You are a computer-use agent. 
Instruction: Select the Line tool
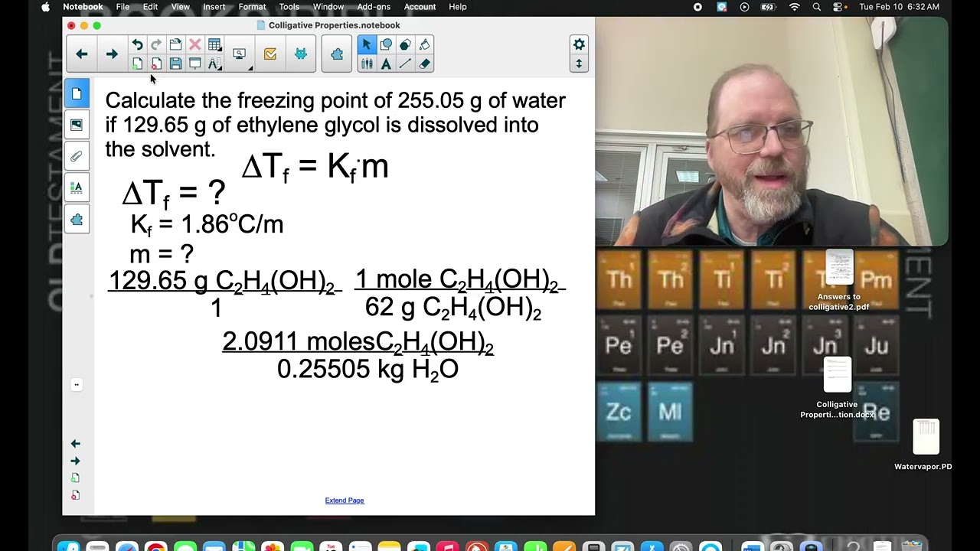tap(405, 64)
